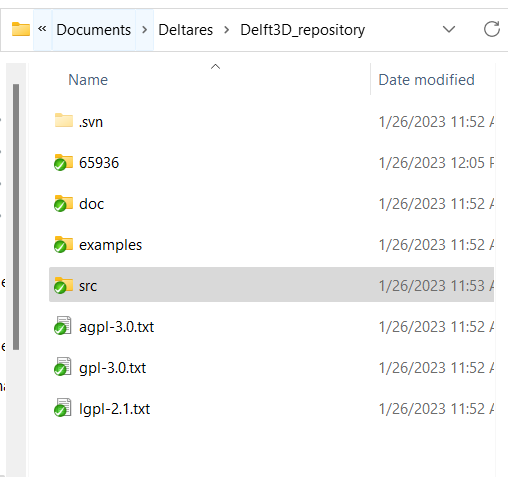Expand the chevron after Deltares
508x477 pixels.
[x=227, y=30]
